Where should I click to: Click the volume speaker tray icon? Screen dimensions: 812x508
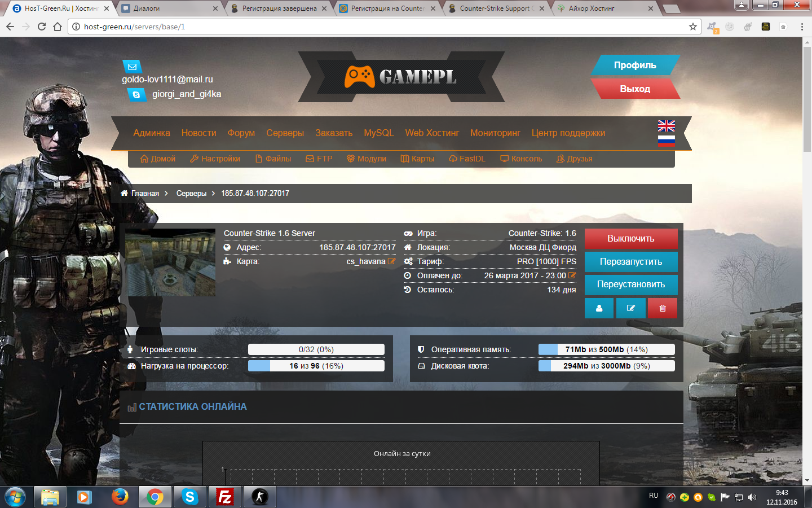pos(752,497)
